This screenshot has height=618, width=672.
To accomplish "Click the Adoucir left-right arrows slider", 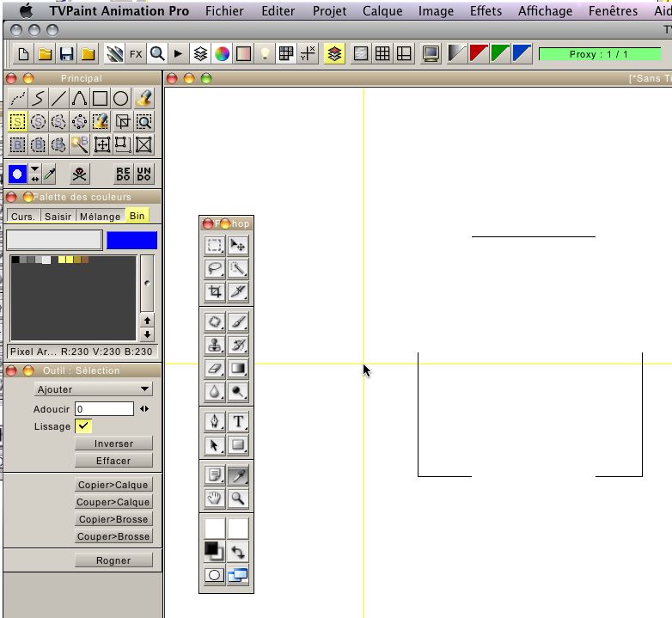I will [144, 409].
